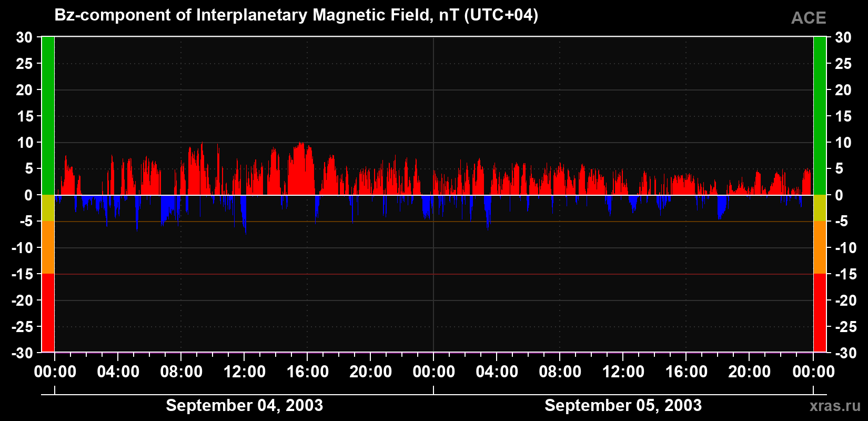The width and height of the screenshot is (868, 421).
Task: Click the 00:00 midnight label between both dates
Action: coord(434,372)
